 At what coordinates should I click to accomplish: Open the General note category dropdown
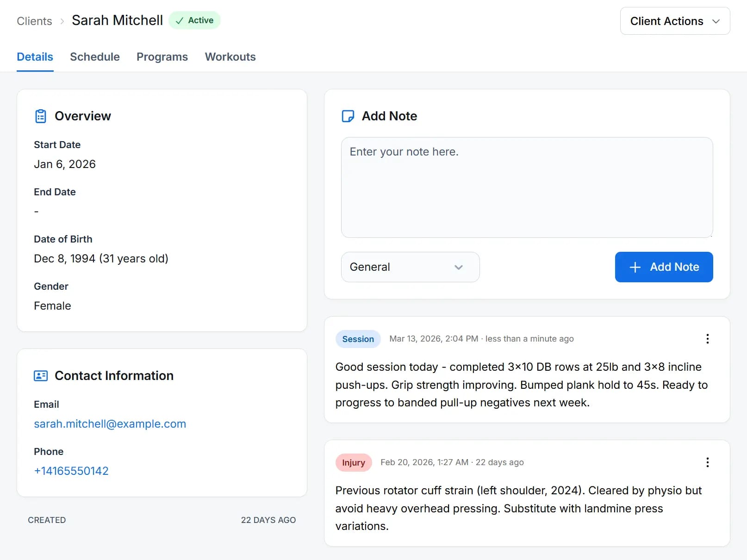point(410,267)
